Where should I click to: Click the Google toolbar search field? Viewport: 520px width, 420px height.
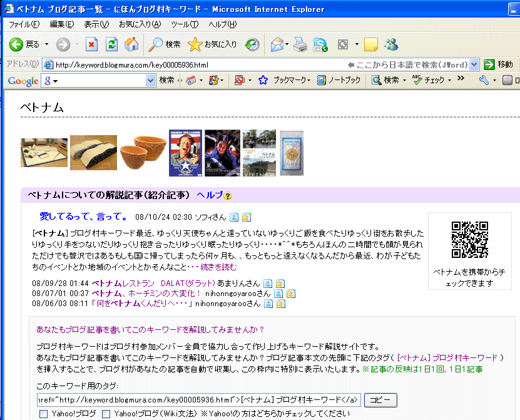(99, 81)
